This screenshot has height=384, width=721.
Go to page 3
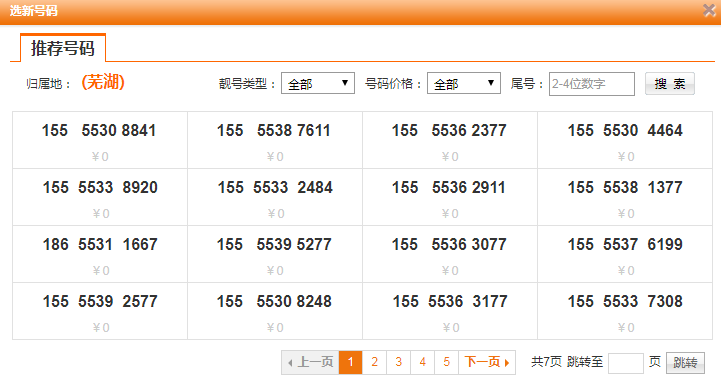click(399, 362)
